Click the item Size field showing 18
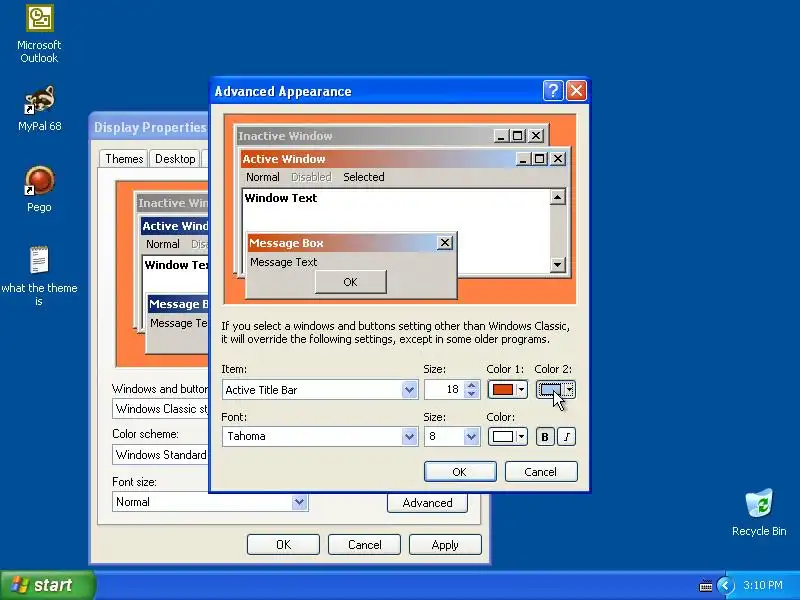 (444, 390)
